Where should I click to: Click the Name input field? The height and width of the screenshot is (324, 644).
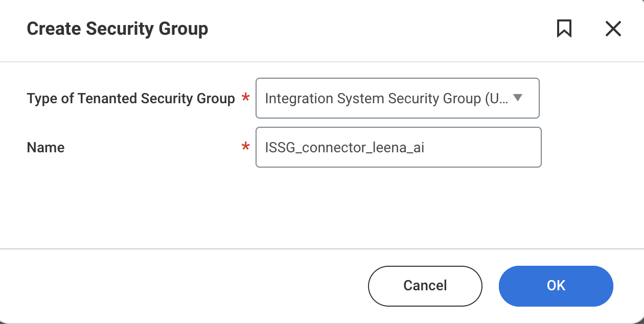pyautogui.click(x=398, y=148)
